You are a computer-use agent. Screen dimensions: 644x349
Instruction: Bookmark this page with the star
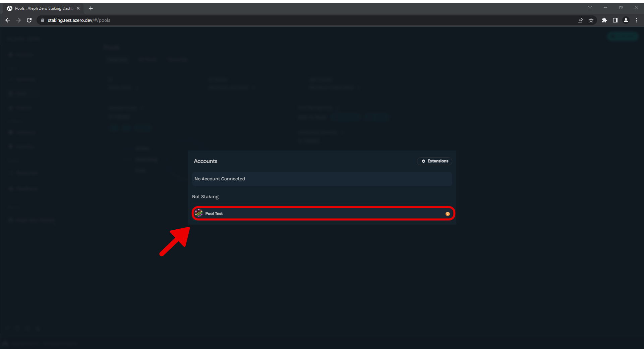(x=591, y=20)
